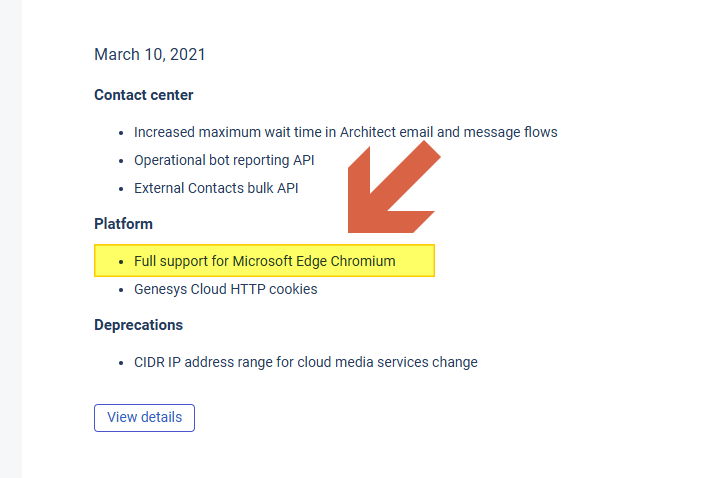710x478 pixels.
Task: Click the gray sidebar strip on left
Action: [10, 239]
